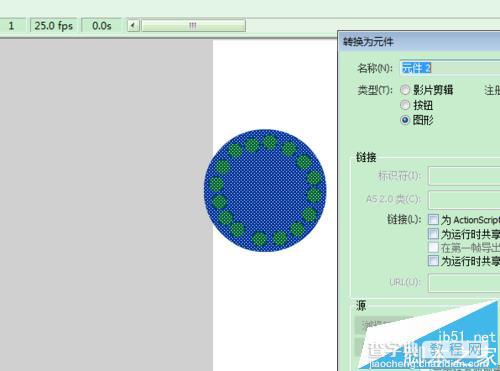
Task: Click the gray pasteboard area beside the stage
Action: [106, 205]
